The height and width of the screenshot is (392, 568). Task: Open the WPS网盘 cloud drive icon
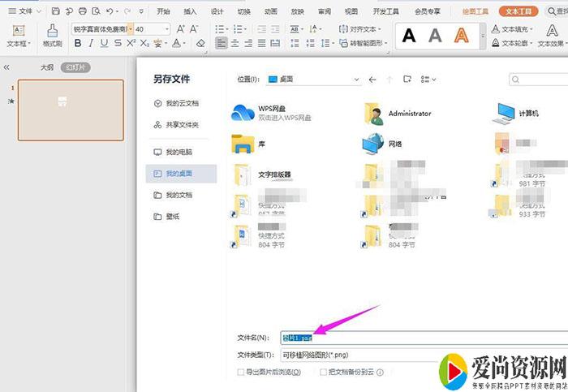pos(243,113)
